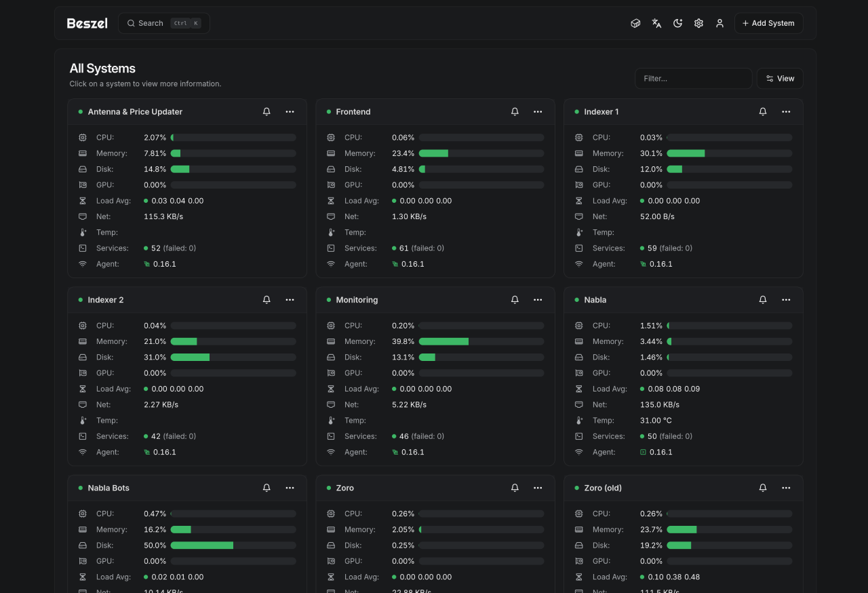Click the bell icon for Indexer 2
This screenshot has height=593, width=868.
click(267, 300)
